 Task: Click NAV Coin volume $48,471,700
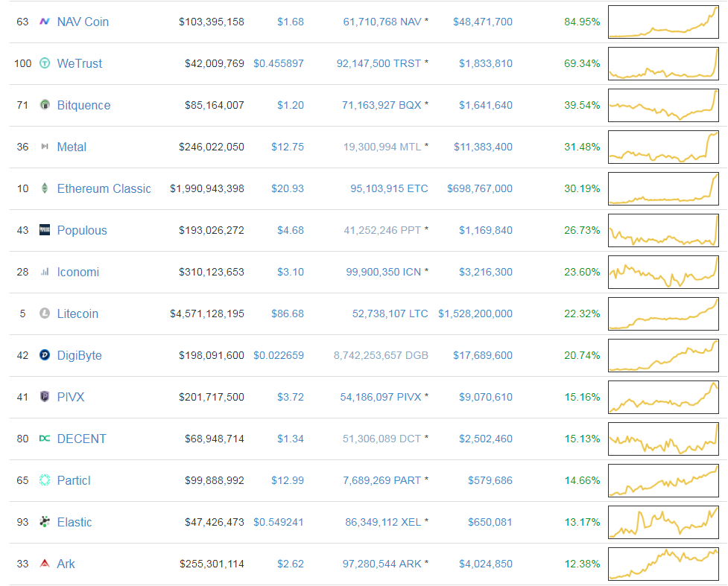[483, 22]
